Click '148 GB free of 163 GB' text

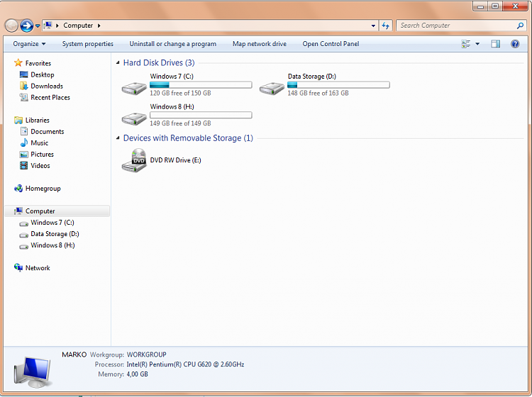click(318, 93)
